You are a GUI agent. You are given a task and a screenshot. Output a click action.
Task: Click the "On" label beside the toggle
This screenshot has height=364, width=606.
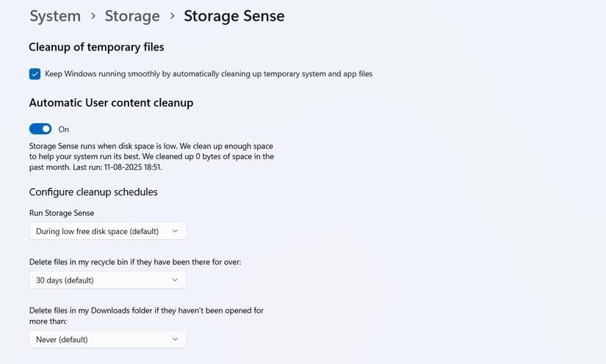pos(64,129)
